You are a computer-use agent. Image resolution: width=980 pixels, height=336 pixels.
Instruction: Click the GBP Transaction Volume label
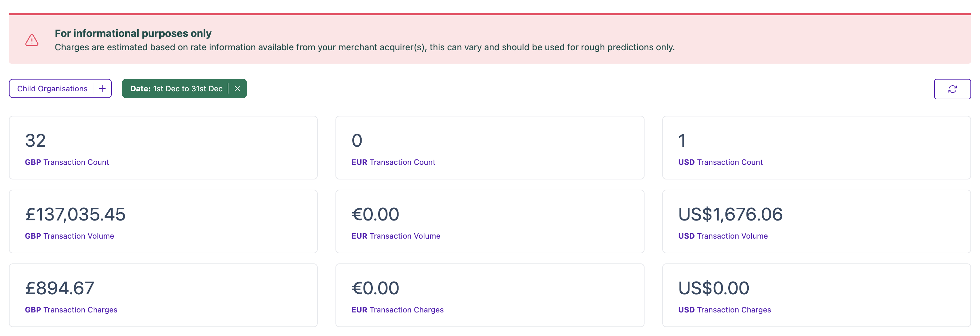click(x=70, y=236)
